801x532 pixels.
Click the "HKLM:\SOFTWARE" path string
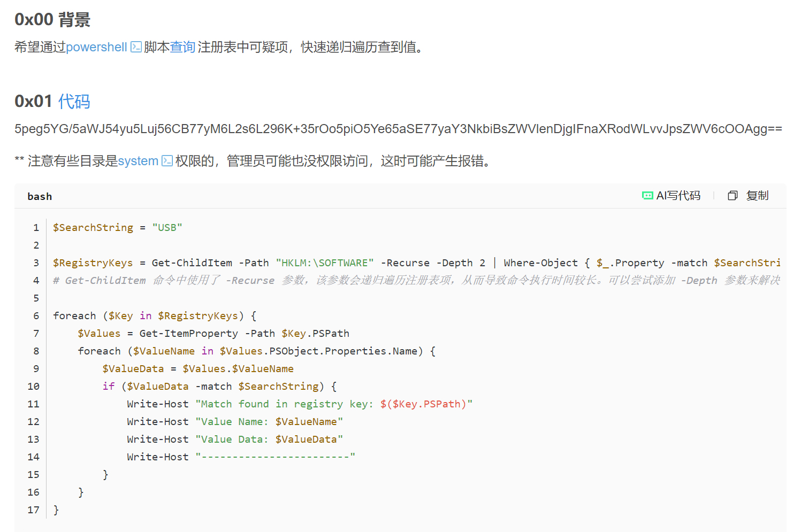(325, 263)
